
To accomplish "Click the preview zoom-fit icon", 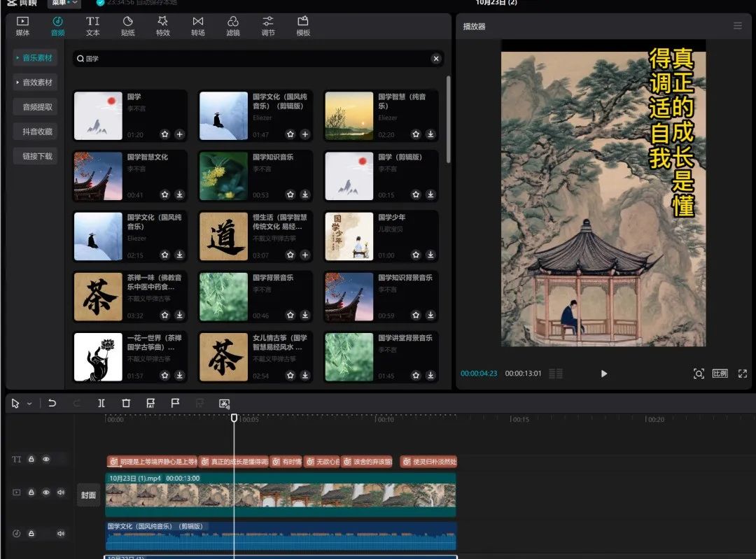I will tap(699, 374).
